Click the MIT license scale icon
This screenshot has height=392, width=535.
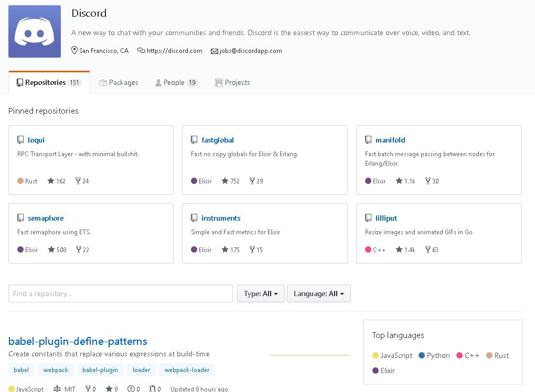[57, 388]
